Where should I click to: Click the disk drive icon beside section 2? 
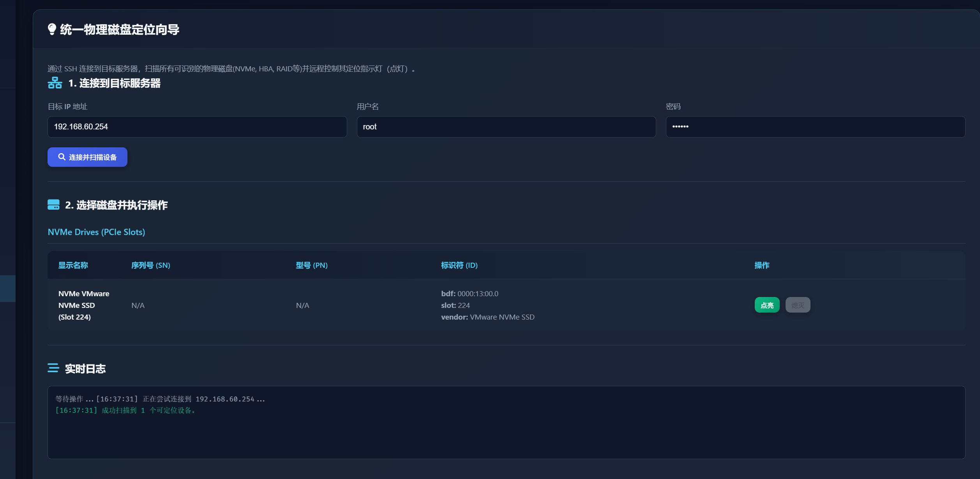(53, 205)
